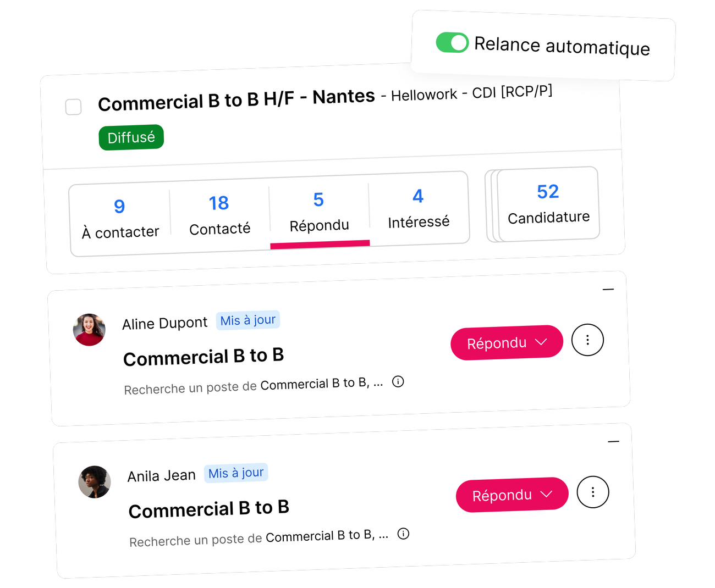
Task: Open three-dot menu for Aline Dupont
Action: (587, 340)
